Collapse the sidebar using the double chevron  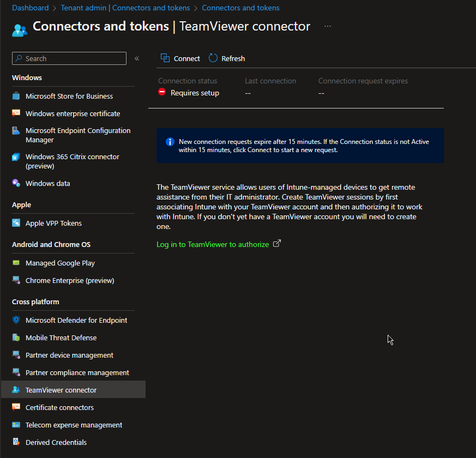coord(137,58)
